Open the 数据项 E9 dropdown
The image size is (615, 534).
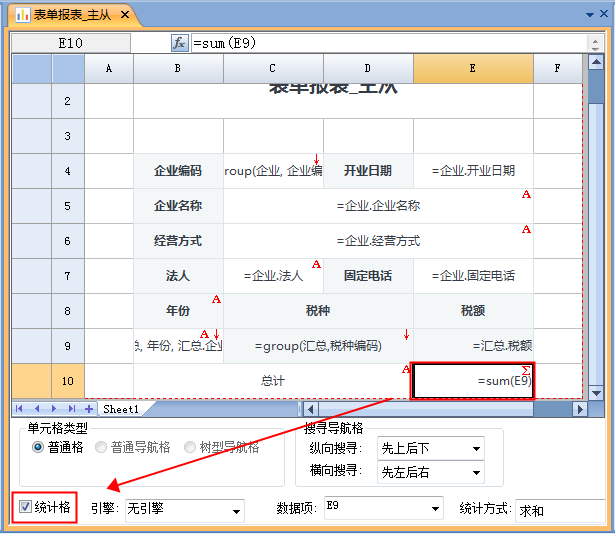pyautogui.click(x=434, y=510)
